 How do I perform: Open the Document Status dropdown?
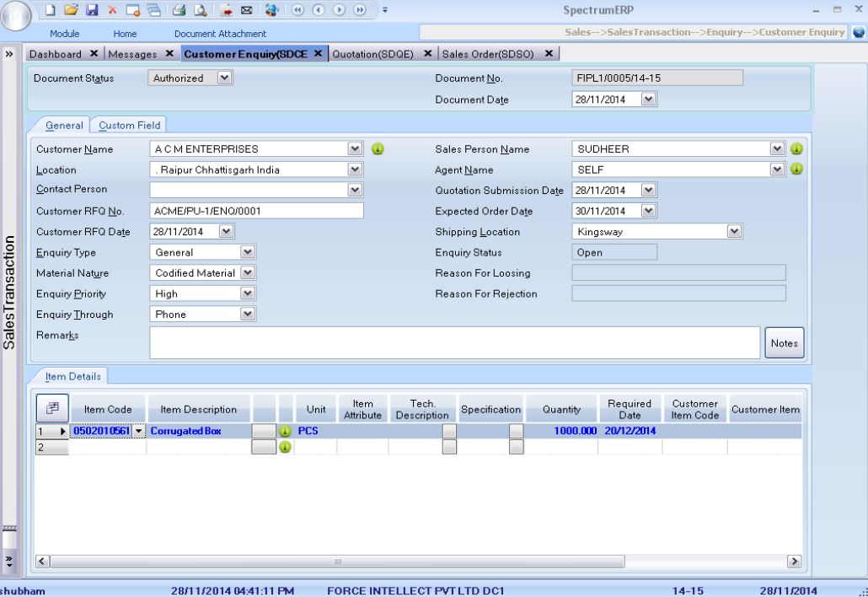tap(222, 78)
